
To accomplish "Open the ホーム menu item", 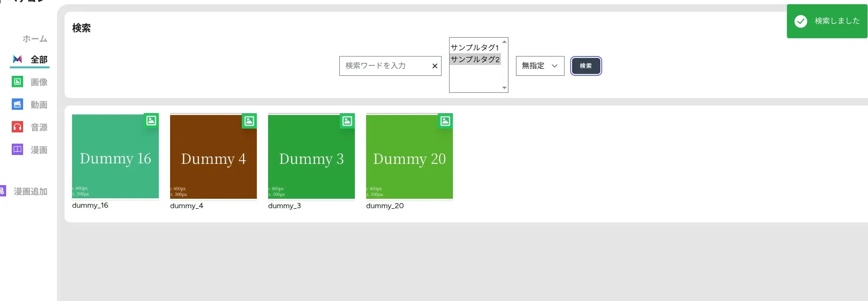I will click(x=35, y=39).
